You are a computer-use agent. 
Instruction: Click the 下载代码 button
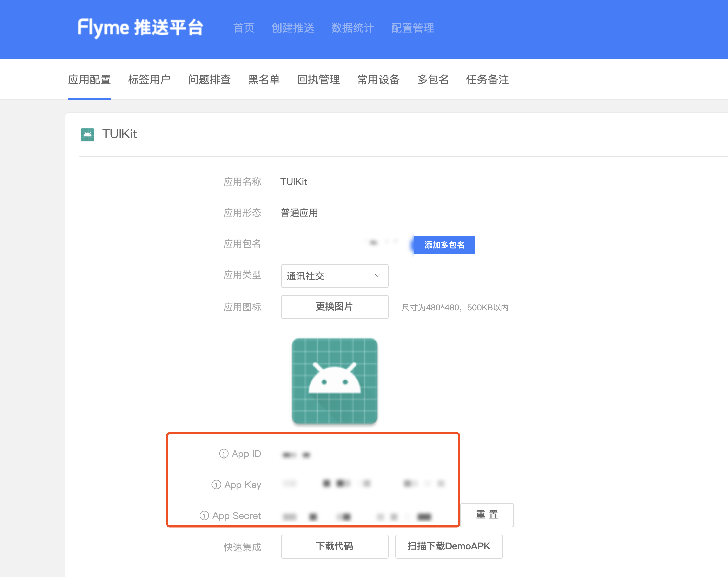[334, 546]
